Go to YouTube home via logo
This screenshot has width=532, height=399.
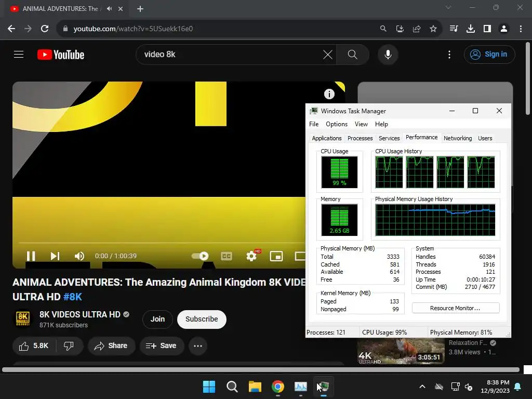(61, 55)
